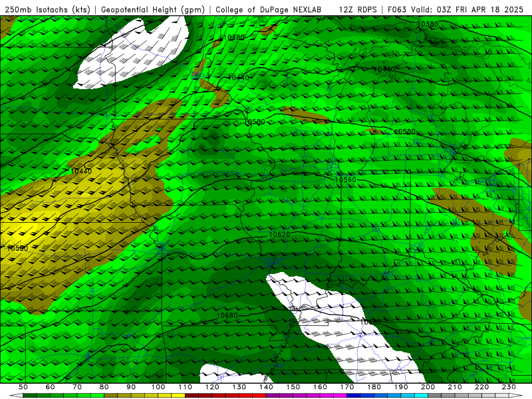This screenshot has width=532, height=399.
Task: Click the 120 value on the color scale
Action: pyautogui.click(x=212, y=387)
